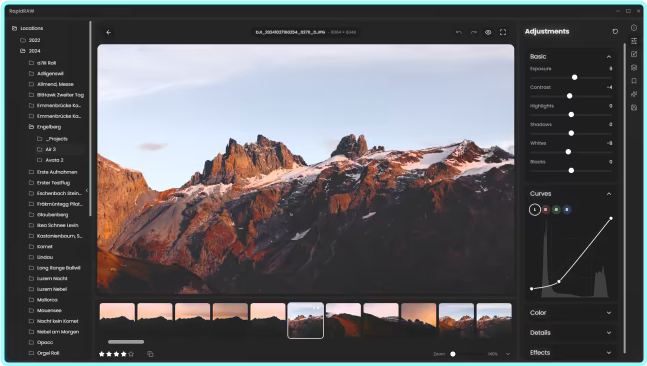
Task: Click the top-right curve control point
Action: 611,218
